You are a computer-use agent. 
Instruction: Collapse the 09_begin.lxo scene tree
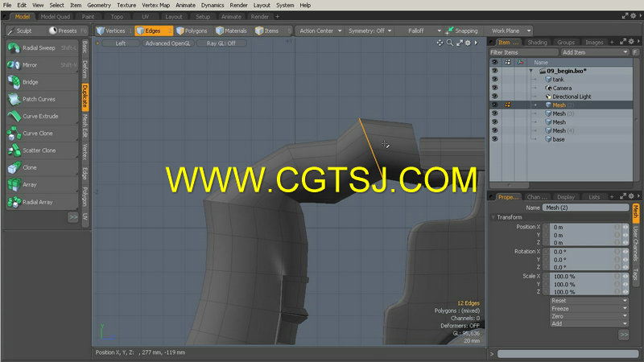[531, 71]
